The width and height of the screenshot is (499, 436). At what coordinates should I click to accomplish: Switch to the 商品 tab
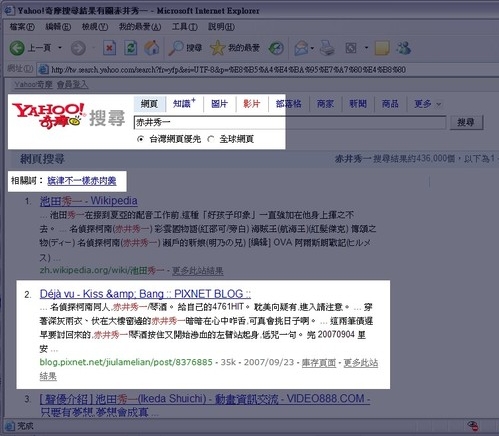tap(390, 104)
